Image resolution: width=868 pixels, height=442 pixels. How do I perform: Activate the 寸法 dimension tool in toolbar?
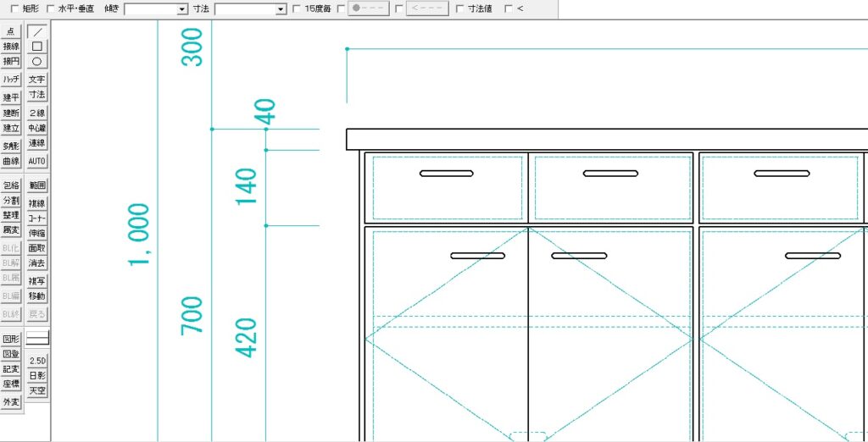pyautogui.click(x=36, y=95)
